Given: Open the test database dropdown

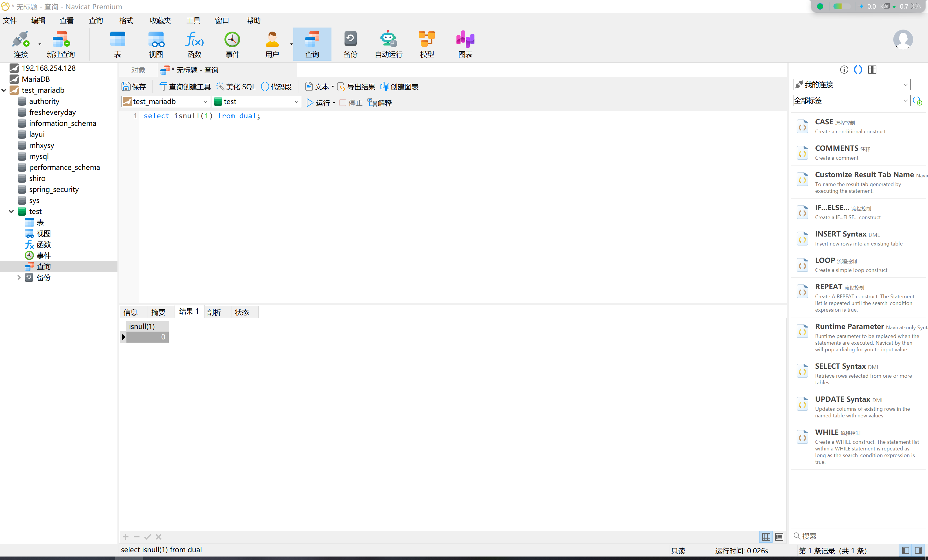Looking at the screenshot, I should click(256, 102).
